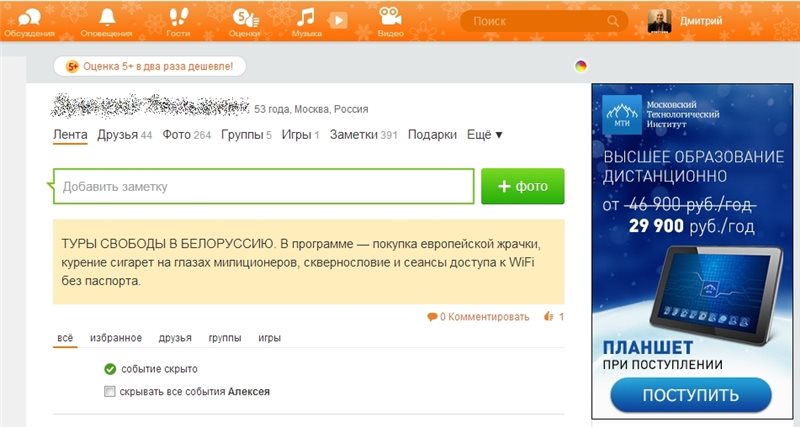Click the yellow status note text block
The image size is (800, 427).
point(309,262)
